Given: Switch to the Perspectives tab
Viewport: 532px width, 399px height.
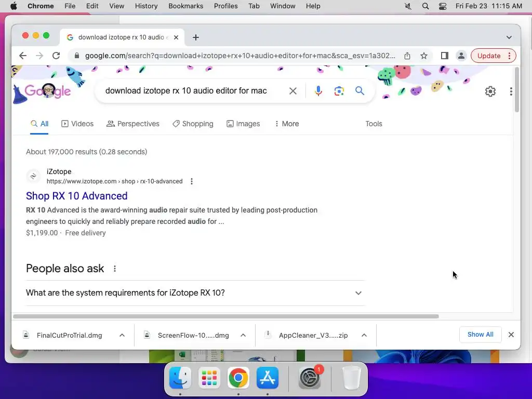Looking at the screenshot, I should coord(133,124).
